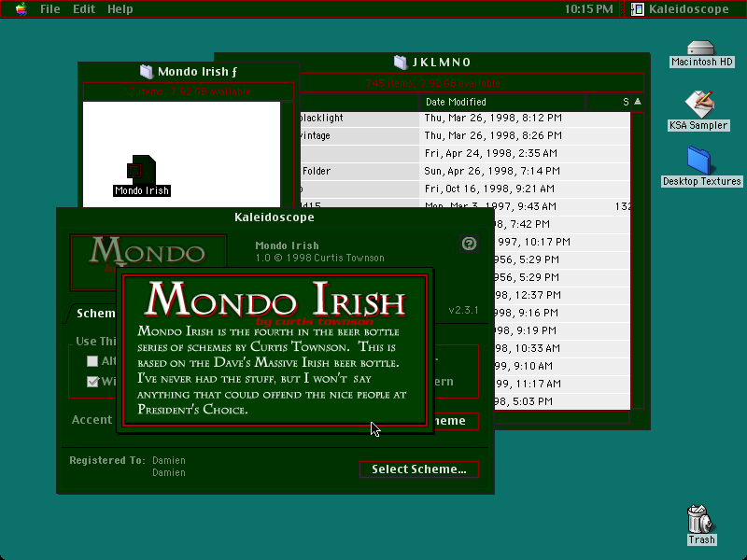Sort by Date Modified column in JKLMNO

[502, 102]
